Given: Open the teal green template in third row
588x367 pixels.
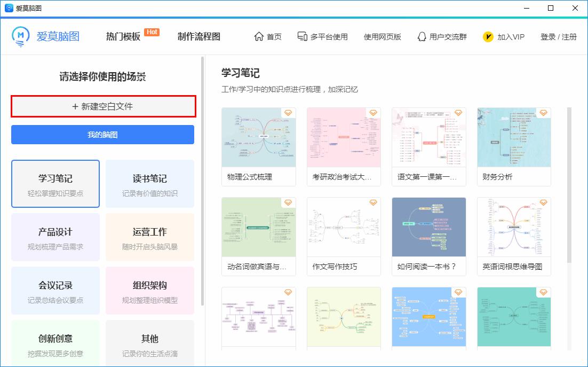Looking at the screenshot, I should click(514, 317).
